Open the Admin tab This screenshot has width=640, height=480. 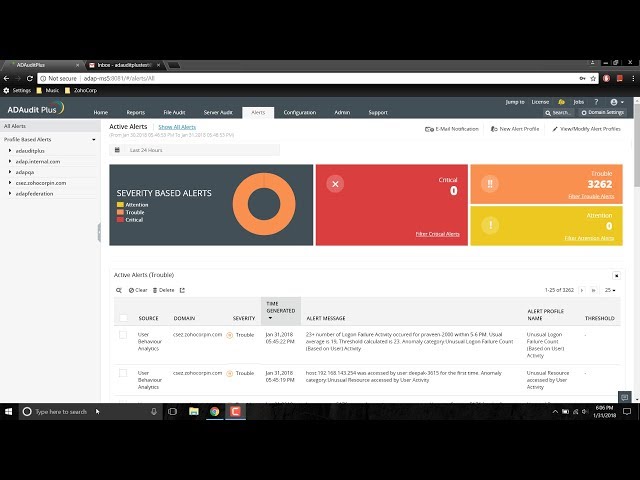tap(342, 112)
